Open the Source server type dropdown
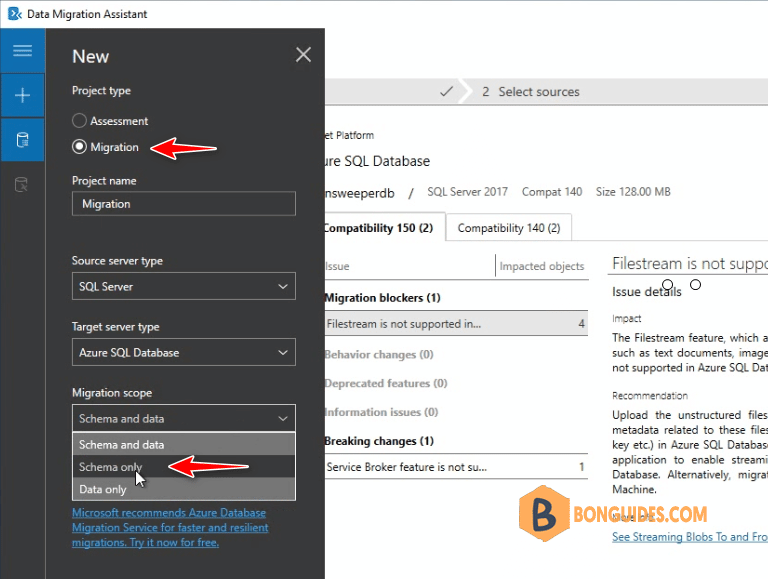The image size is (768, 579). click(184, 286)
